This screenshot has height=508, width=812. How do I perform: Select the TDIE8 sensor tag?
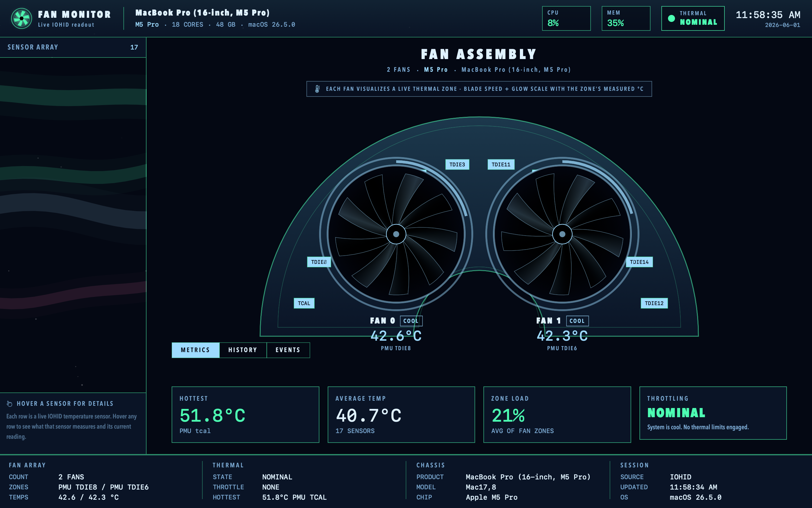click(319, 262)
